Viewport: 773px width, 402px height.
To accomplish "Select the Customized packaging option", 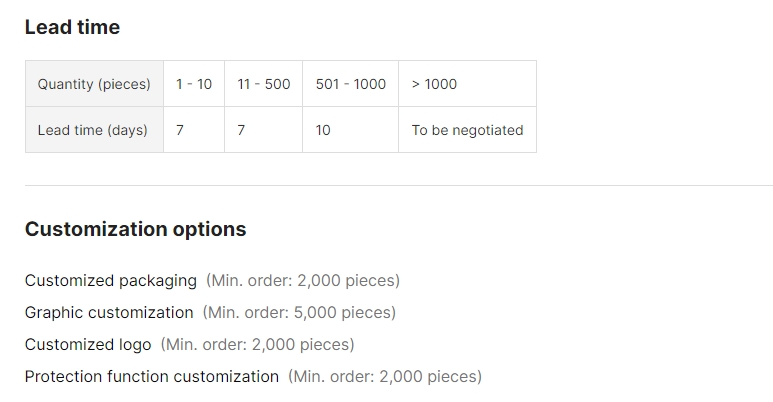I will point(111,280).
